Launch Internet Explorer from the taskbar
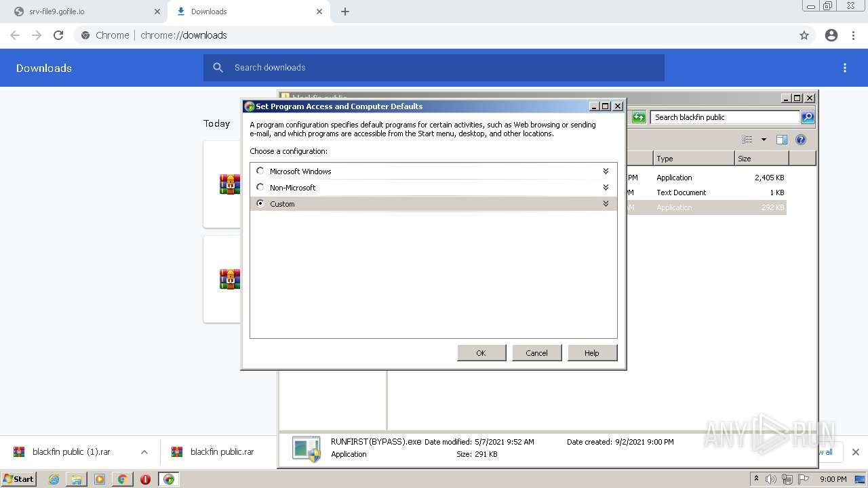The height and width of the screenshot is (488, 868). [54, 479]
